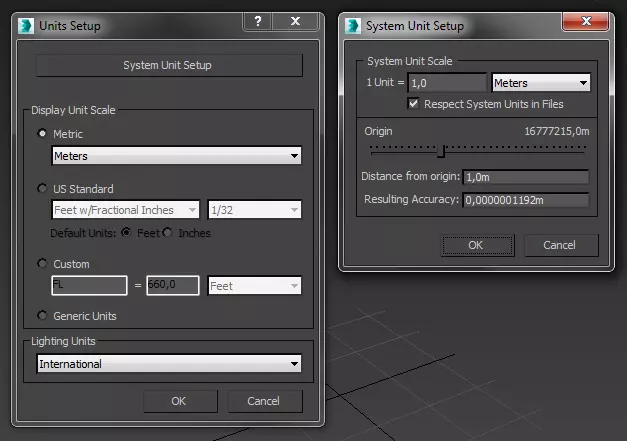Click the 1 Unit value field
This screenshot has width=627, height=441.
click(x=447, y=83)
